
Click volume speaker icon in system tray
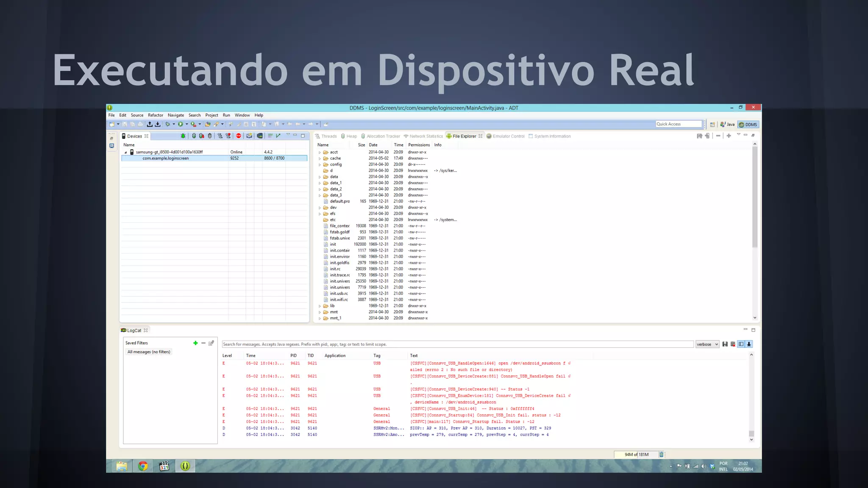704,466
